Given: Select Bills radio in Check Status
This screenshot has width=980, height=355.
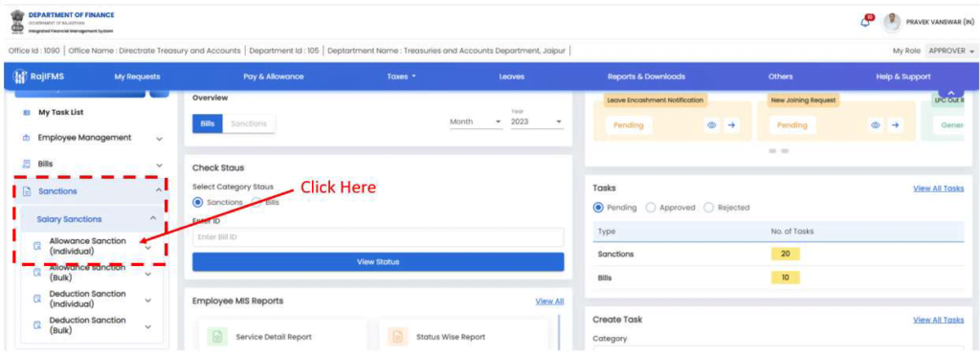Looking at the screenshot, I should 256,202.
